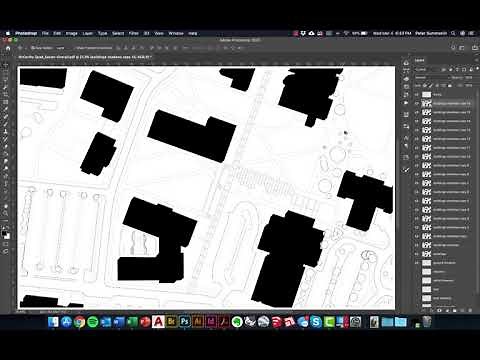The image size is (480, 360).
Task: Select the Lasso tool
Action: 5,80
